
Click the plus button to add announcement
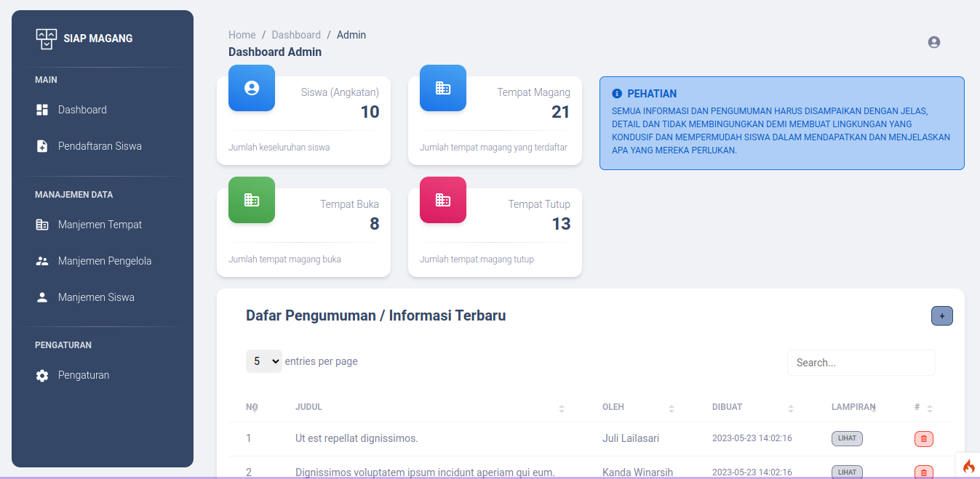941,316
